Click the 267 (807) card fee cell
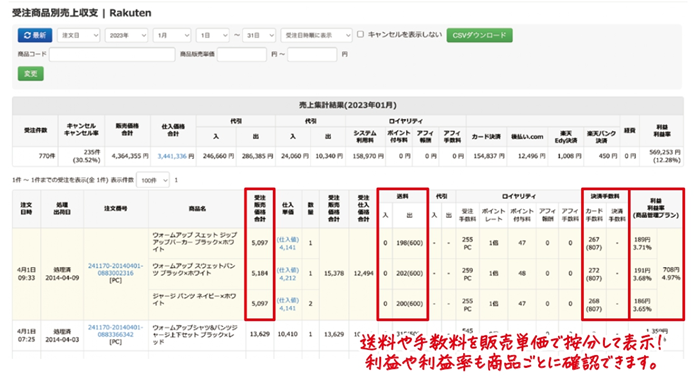Image resolution: width=694 pixels, height=379 pixels. 594,243
